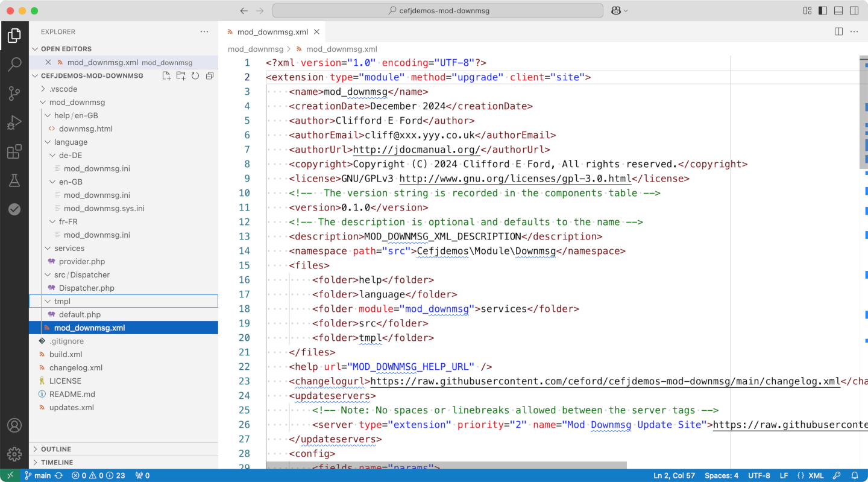
Task: Expand the Outline section
Action: 124,449
